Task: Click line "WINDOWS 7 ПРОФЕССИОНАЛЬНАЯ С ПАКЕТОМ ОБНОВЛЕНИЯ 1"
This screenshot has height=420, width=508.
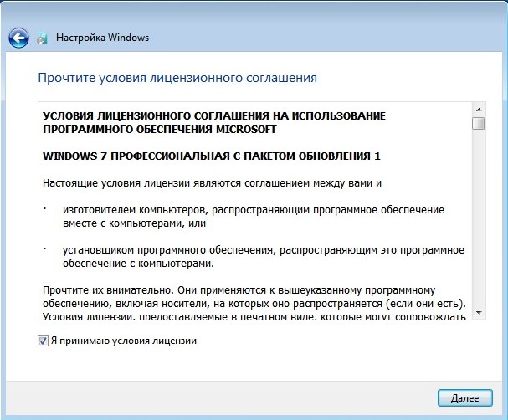Action: click(x=212, y=156)
